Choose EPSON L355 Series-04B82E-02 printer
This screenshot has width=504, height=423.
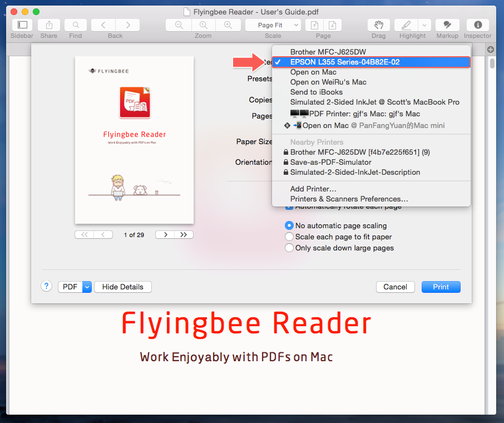[371, 62]
